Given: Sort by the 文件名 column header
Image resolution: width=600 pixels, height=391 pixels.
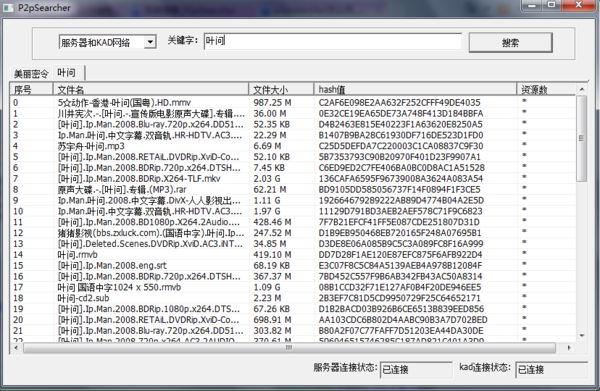Looking at the screenshot, I should click(x=151, y=90).
